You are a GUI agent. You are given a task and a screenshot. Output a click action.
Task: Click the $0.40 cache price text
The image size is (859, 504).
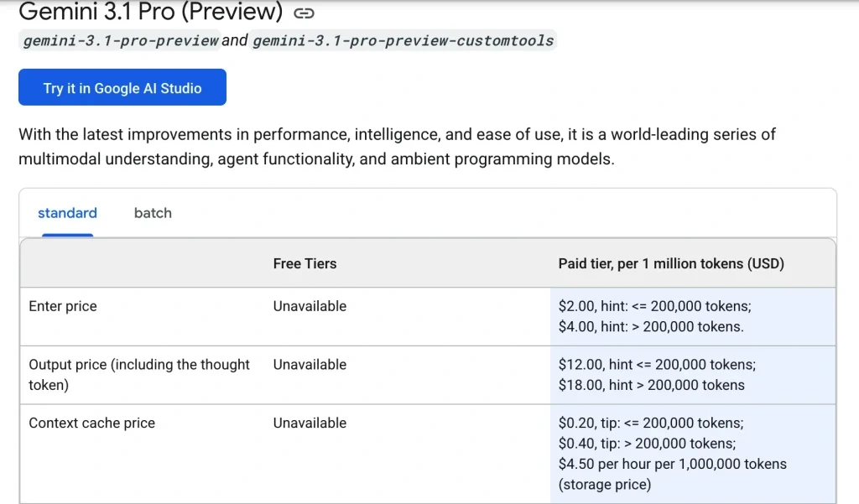pos(647,443)
